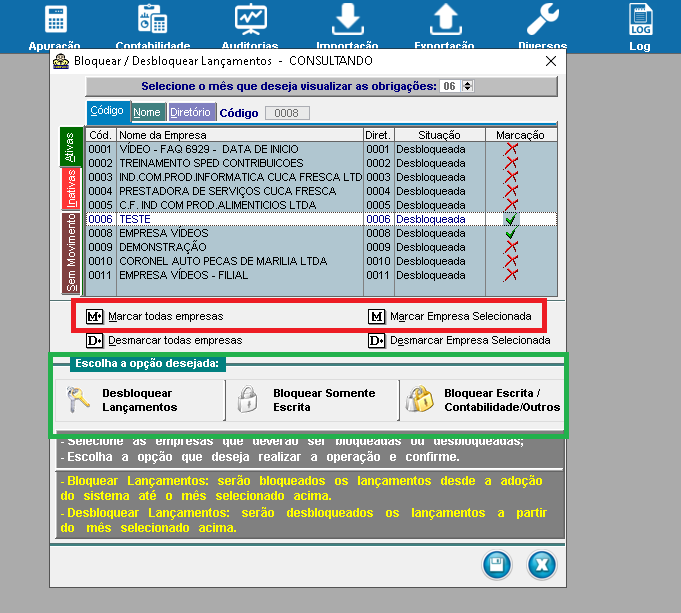Toggle marking of C.F. IND COM PROD.ALIMENTICIOS
This screenshot has width=681, height=613.
point(511,205)
